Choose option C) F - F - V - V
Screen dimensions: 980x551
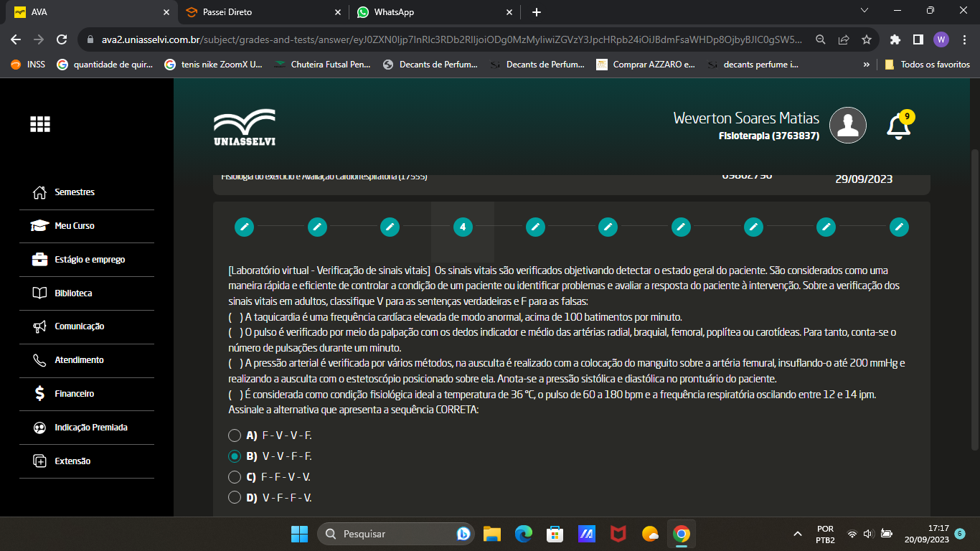pyautogui.click(x=235, y=477)
